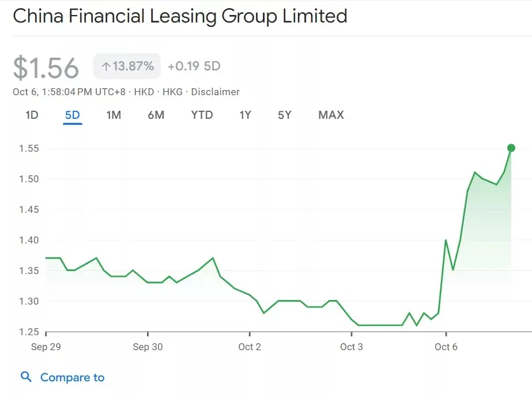Open the Disclaimer link
Image resolution: width=532 pixels, height=394 pixels.
click(215, 92)
